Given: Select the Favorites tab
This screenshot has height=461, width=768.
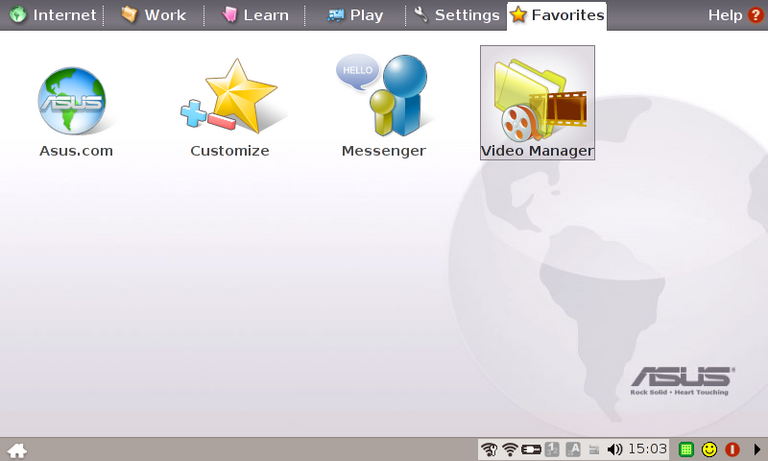Looking at the screenshot, I should [557, 16].
